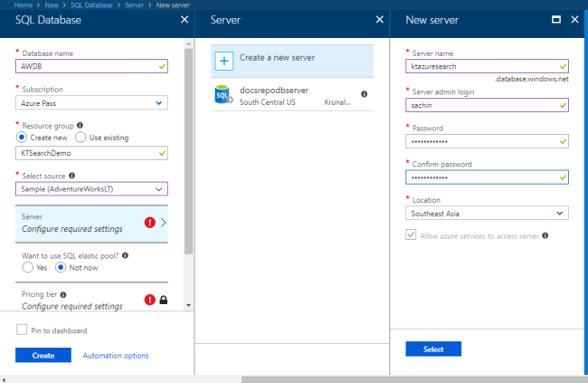Select Create new resource group radio
Viewport: 588px width, 383px height.
pos(22,137)
